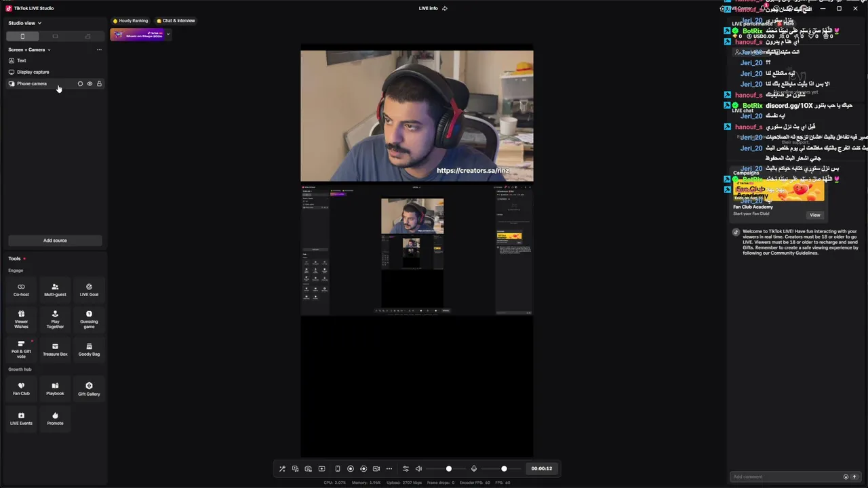Viewport: 868px width, 488px height.
Task: Open LIVE Info
Action: click(428, 8)
